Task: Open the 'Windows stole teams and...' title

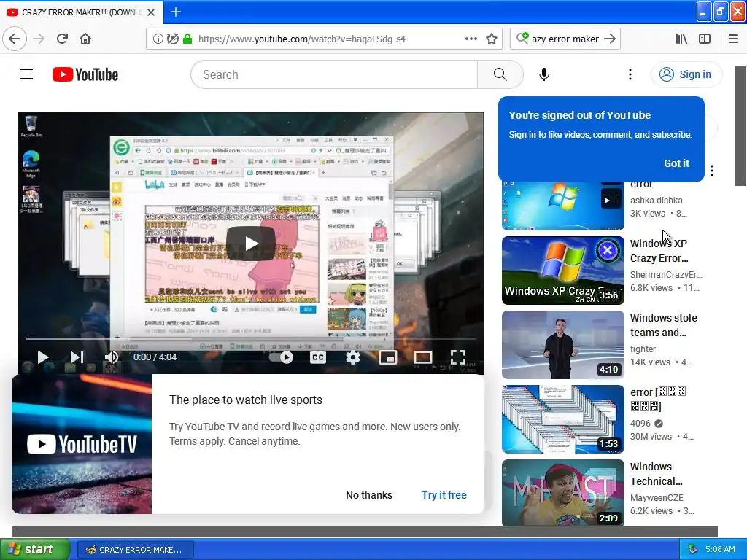Action: pos(664,325)
